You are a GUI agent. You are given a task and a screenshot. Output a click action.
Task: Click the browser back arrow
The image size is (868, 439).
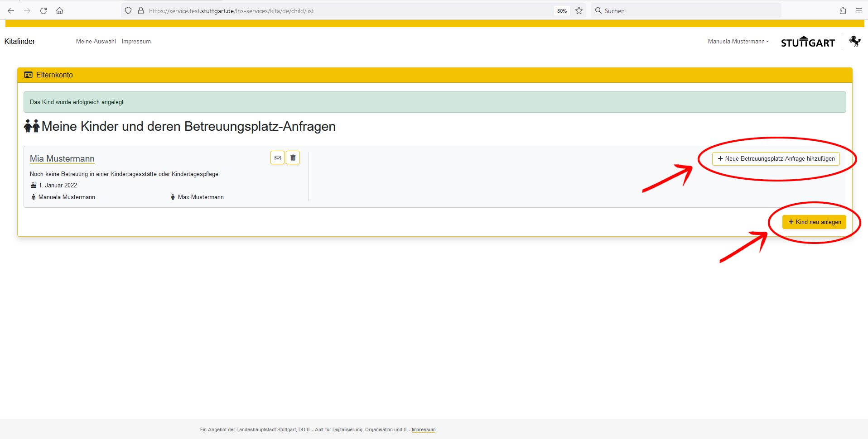(11, 11)
